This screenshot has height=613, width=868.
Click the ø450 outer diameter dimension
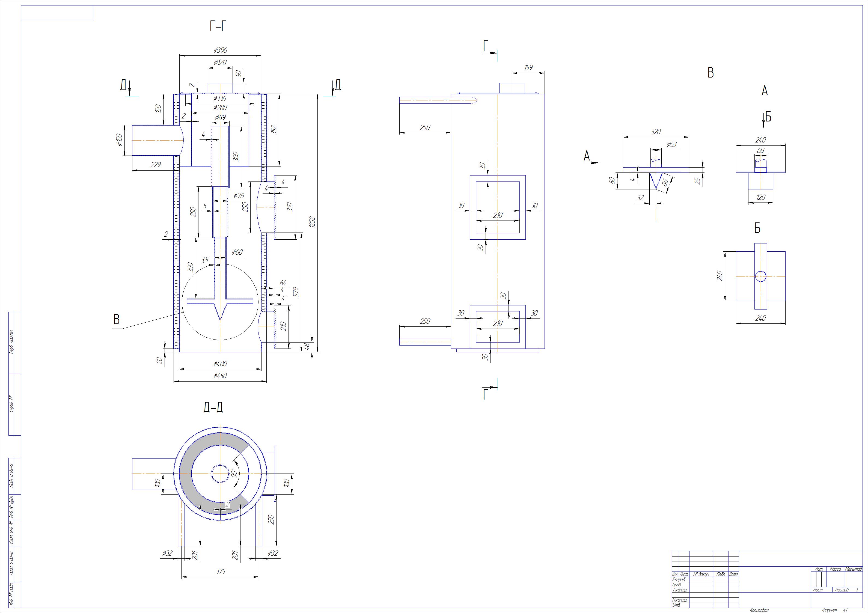(220, 376)
